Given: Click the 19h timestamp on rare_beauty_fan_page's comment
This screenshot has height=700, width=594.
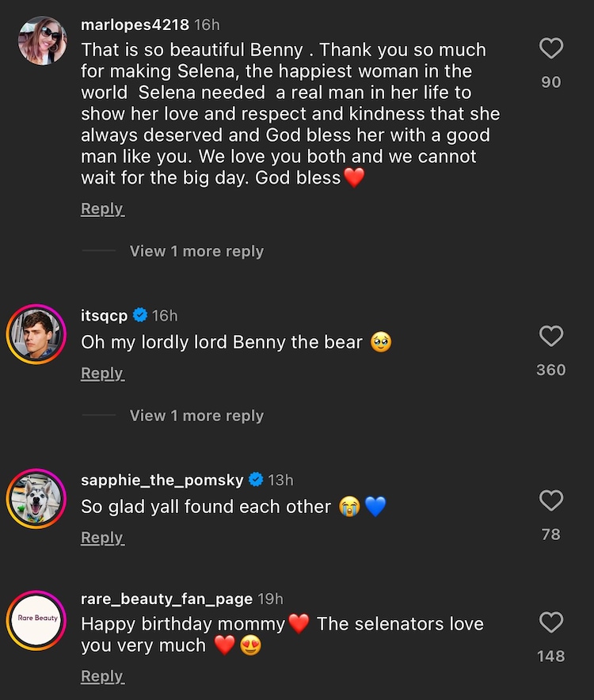Looking at the screenshot, I should click(x=270, y=599).
